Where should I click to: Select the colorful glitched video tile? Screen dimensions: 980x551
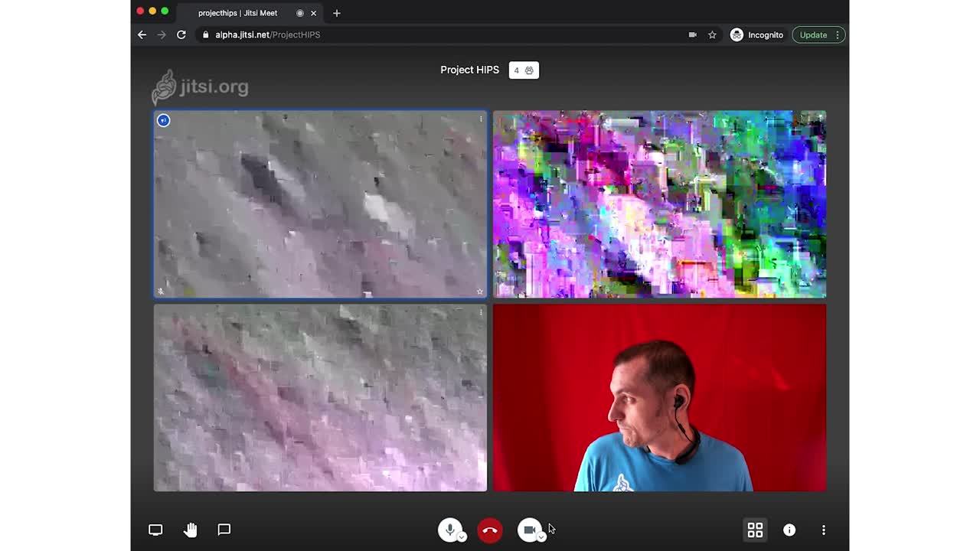click(659, 204)
